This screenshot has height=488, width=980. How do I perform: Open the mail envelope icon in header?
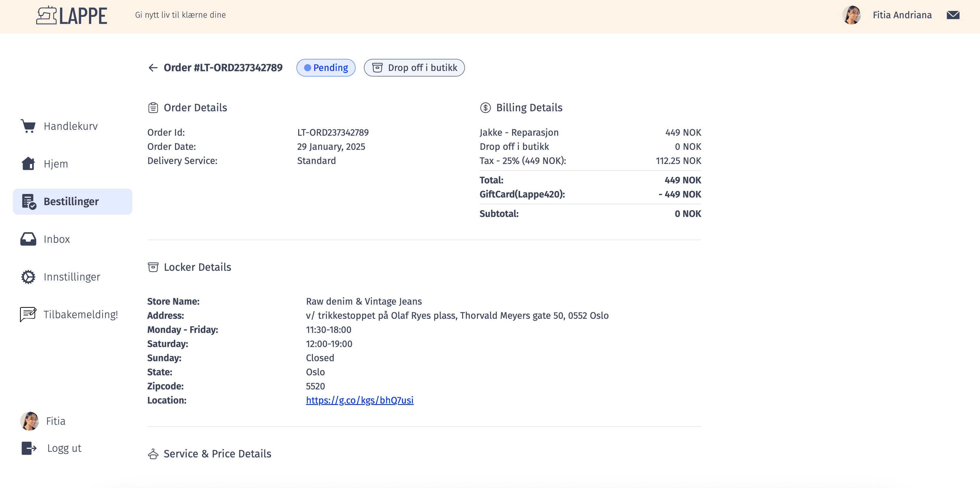tap(953, 15)
